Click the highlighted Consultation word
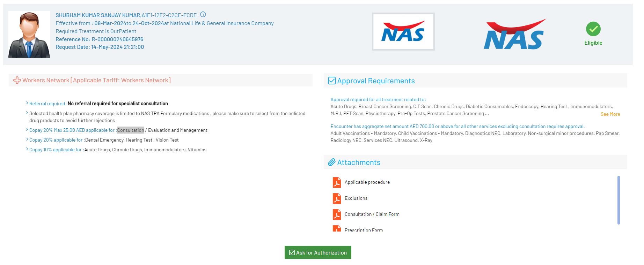The image size is (644, 265). click(x=131, y=130)
